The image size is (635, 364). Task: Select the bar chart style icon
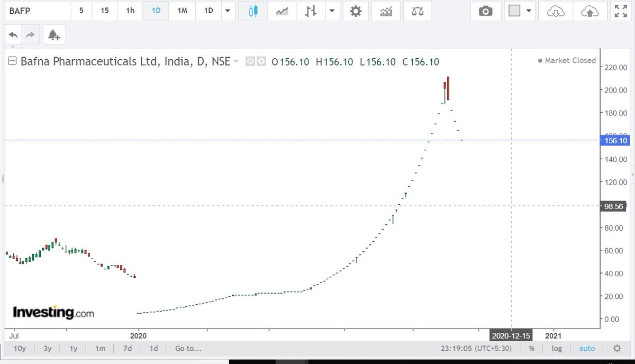pyautogui.click(x=311, y=11)
